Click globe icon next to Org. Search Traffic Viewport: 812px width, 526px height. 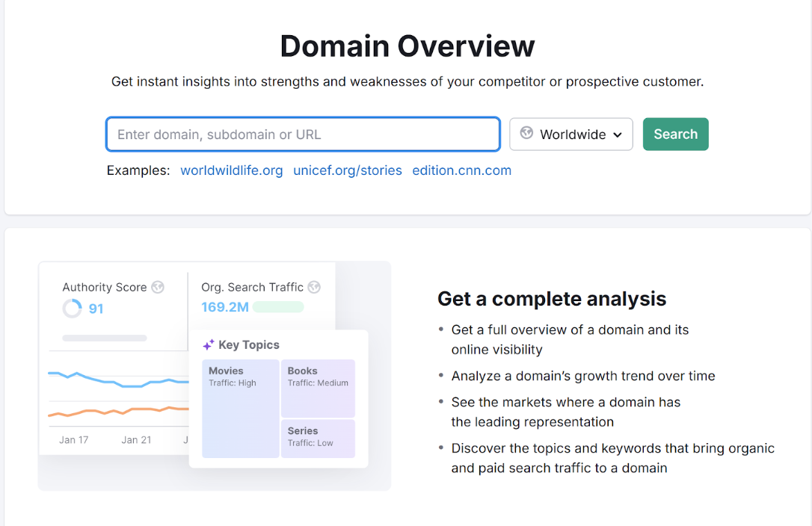click(314, 287)
